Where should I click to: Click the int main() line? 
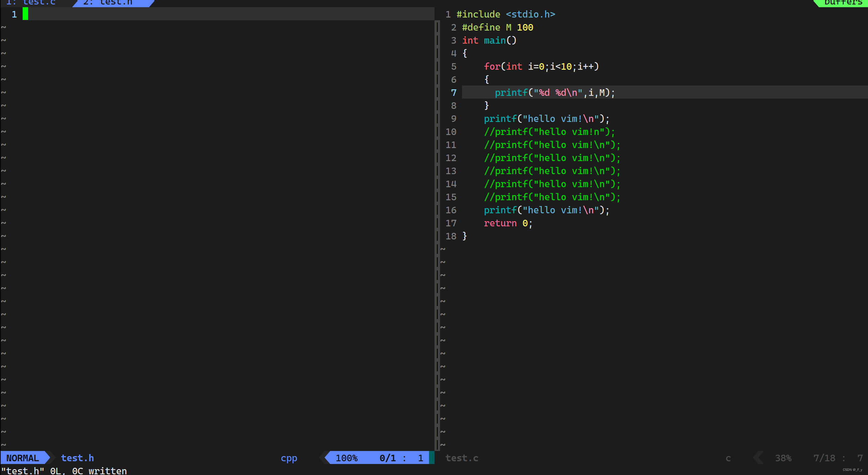coord(489,40)
